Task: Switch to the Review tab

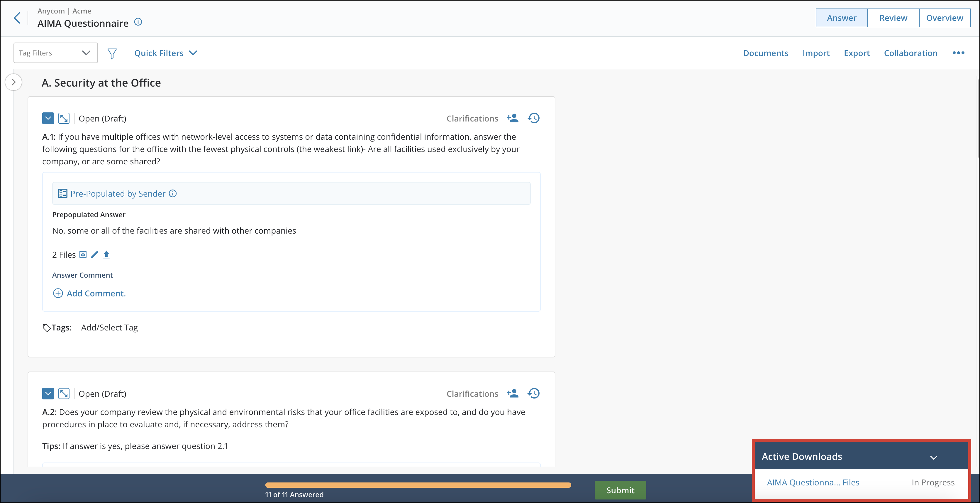Action: coord(893,18)
